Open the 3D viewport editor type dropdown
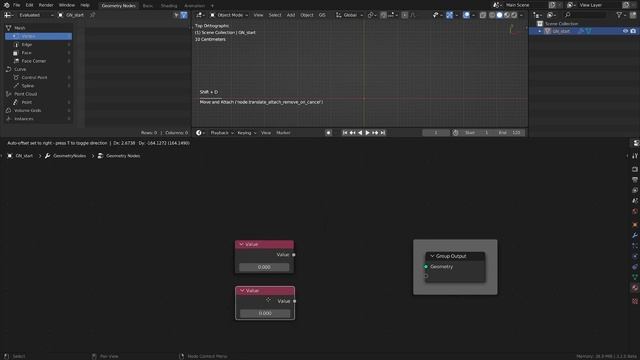The image size is (640, 360). click(200, 15)
